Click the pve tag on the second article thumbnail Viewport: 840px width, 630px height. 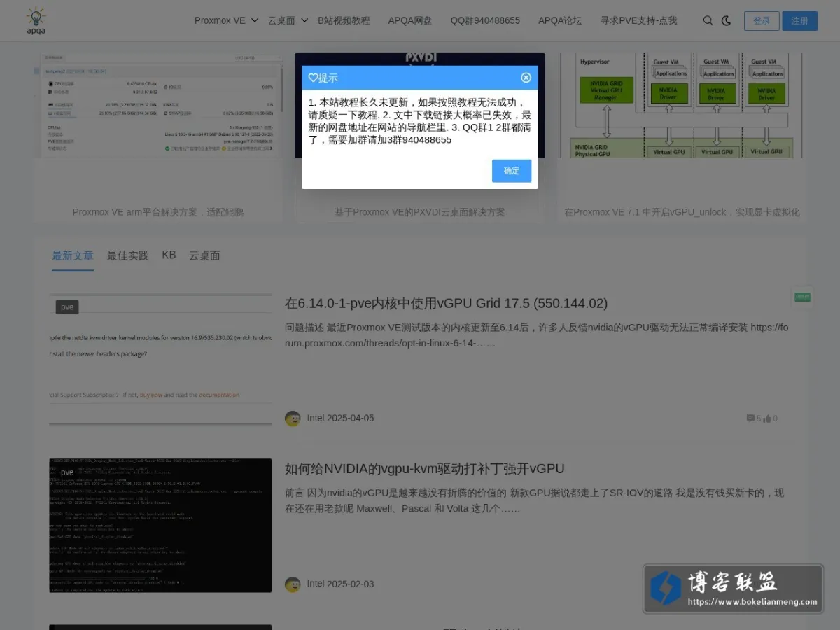(67, 472)
